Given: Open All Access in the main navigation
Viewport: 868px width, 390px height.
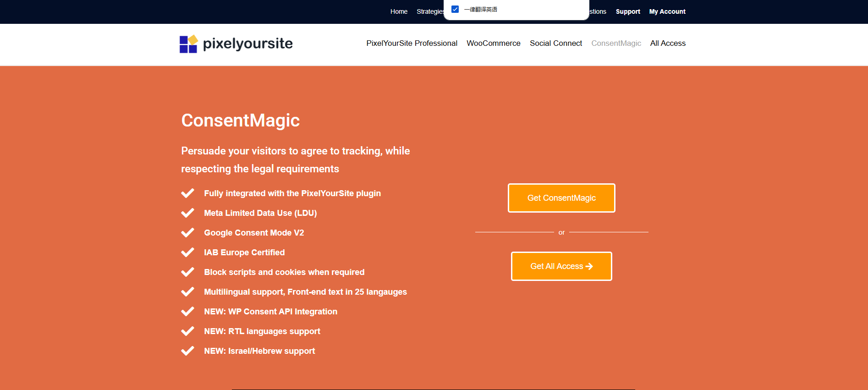Looking at the screenshot, I should (668, 43).
